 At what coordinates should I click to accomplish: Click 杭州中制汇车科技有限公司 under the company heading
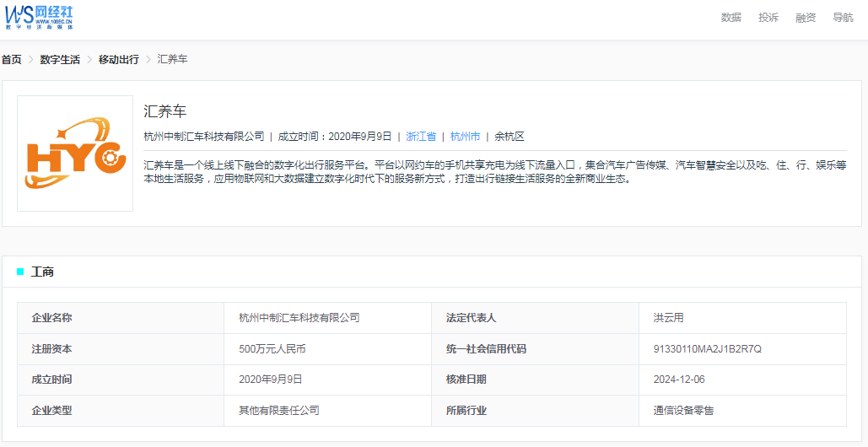click(x=204, y=136)
